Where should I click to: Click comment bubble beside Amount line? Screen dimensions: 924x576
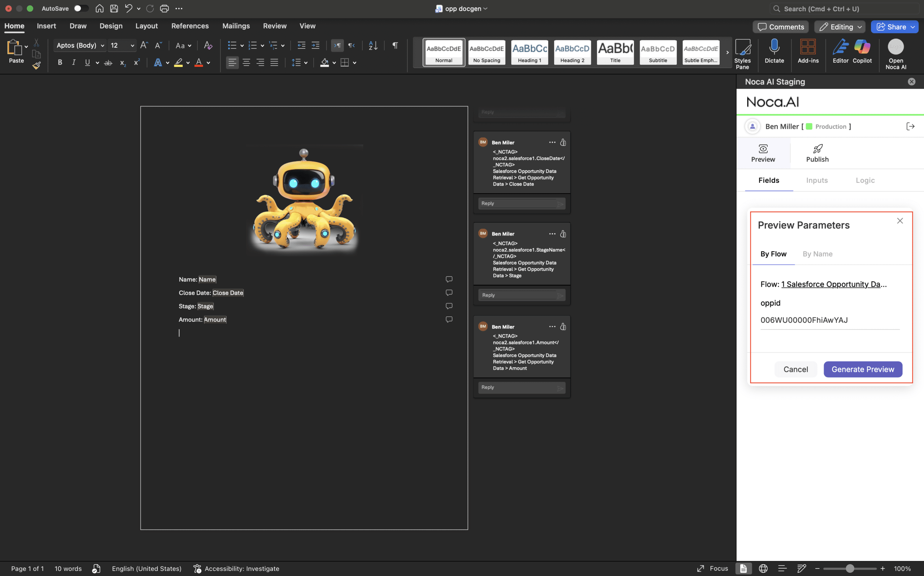click(x=449, y=319)
